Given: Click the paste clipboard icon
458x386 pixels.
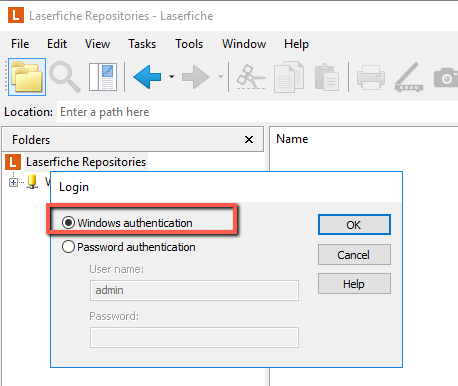Looking at the screenshot, I should [x=327, y=77].
